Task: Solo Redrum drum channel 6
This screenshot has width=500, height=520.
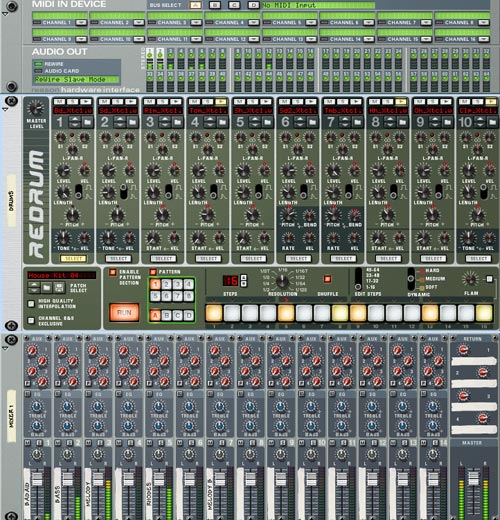Action: [297, 101]
